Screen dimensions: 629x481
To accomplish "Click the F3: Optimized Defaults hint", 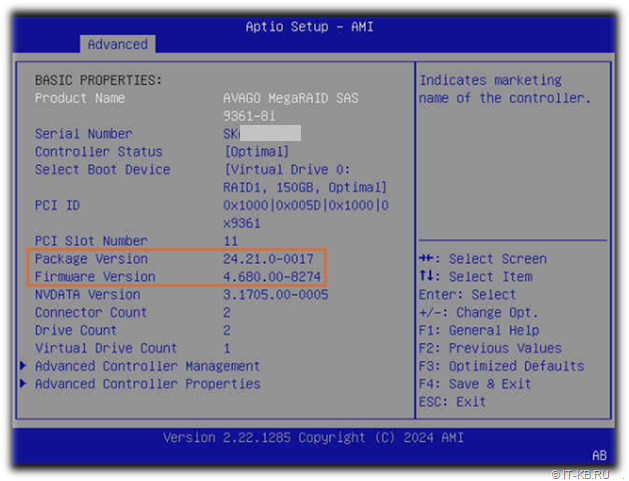I will (501, 366).
